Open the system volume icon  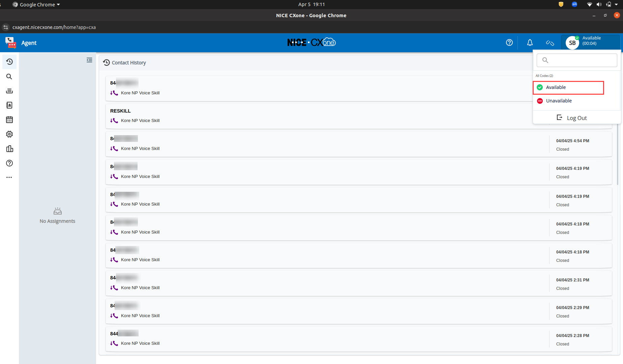(599, 4)
